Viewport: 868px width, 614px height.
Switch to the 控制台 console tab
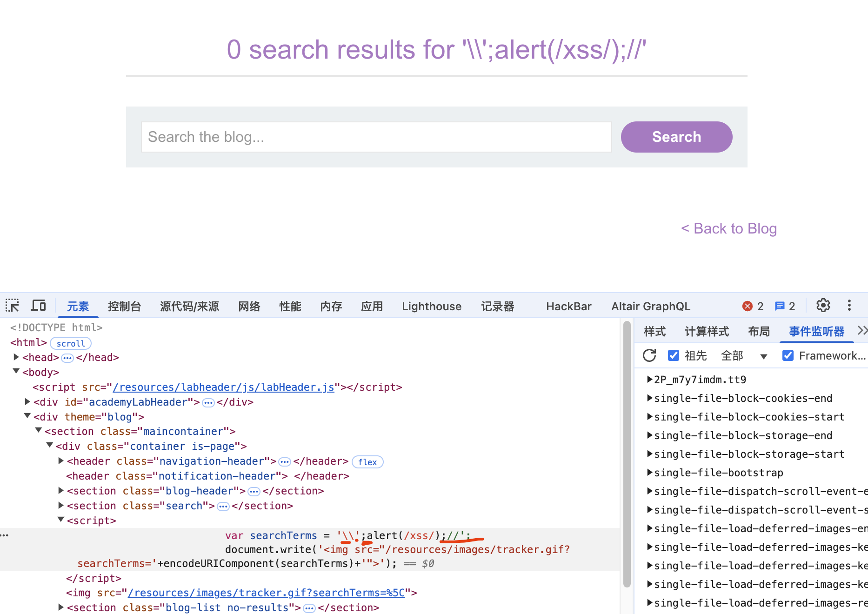tap(124, 306)
